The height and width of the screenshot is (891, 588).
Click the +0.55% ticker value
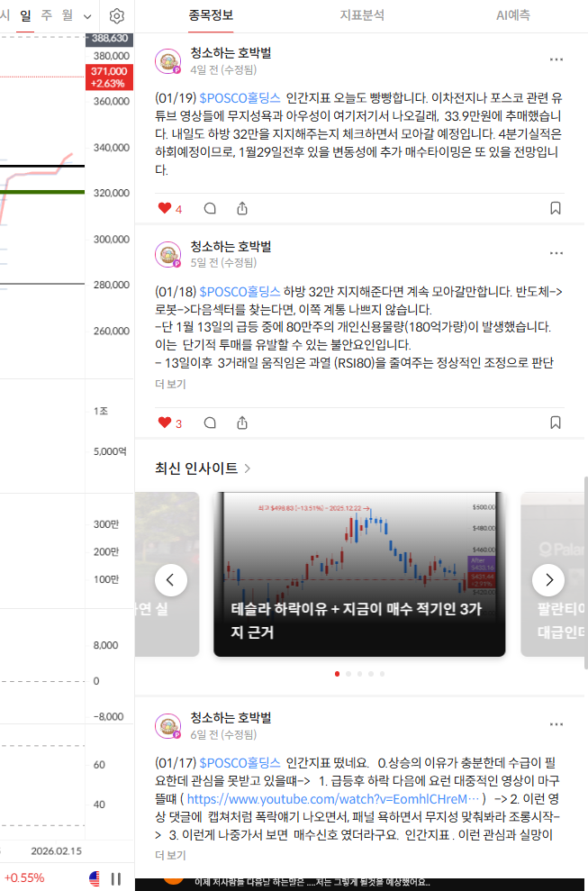coord(23,877)
